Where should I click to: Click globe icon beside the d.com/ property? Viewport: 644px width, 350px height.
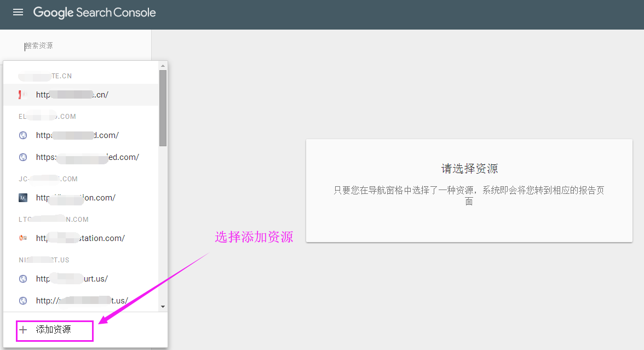(23, 135)
